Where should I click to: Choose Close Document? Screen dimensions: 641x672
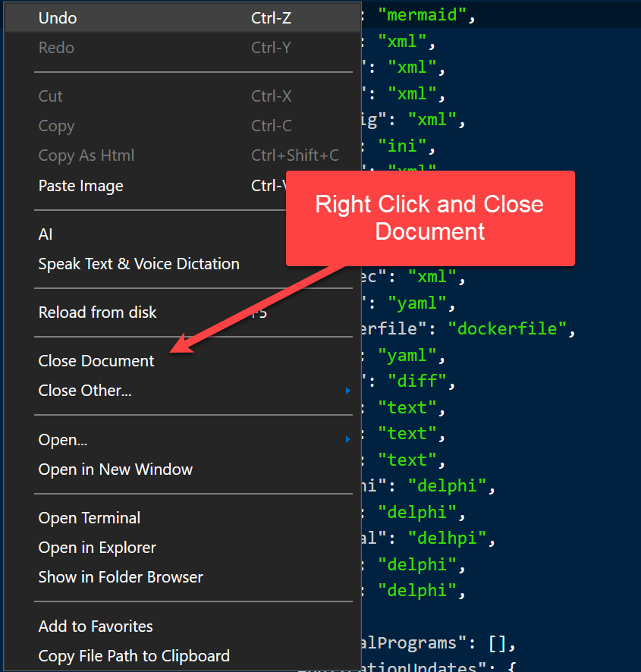coord(182,361)
